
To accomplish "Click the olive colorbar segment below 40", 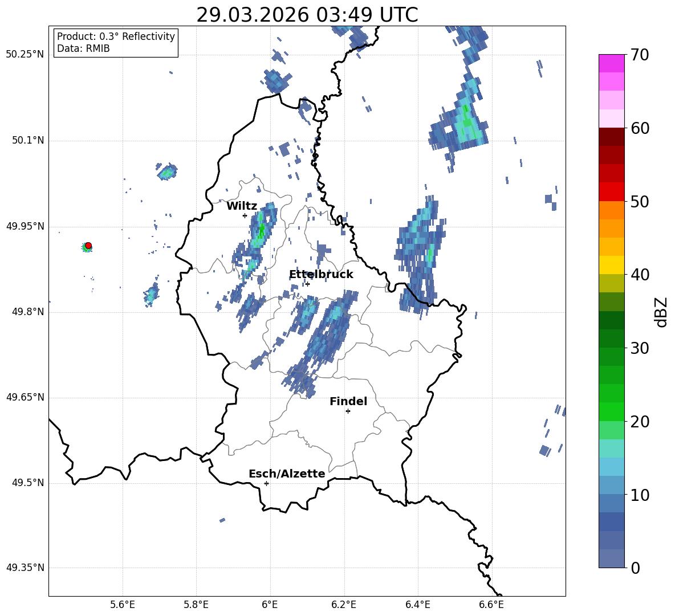I will (x=611, y=283).
